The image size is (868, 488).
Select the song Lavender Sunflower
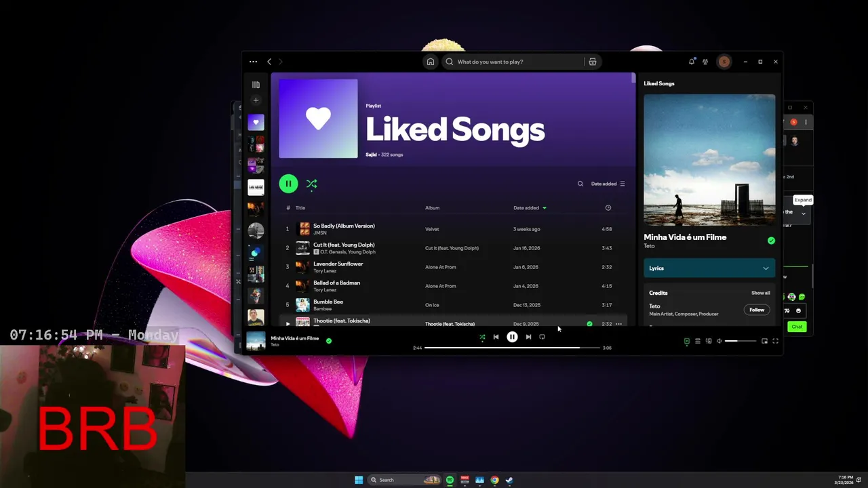[338, 264]
